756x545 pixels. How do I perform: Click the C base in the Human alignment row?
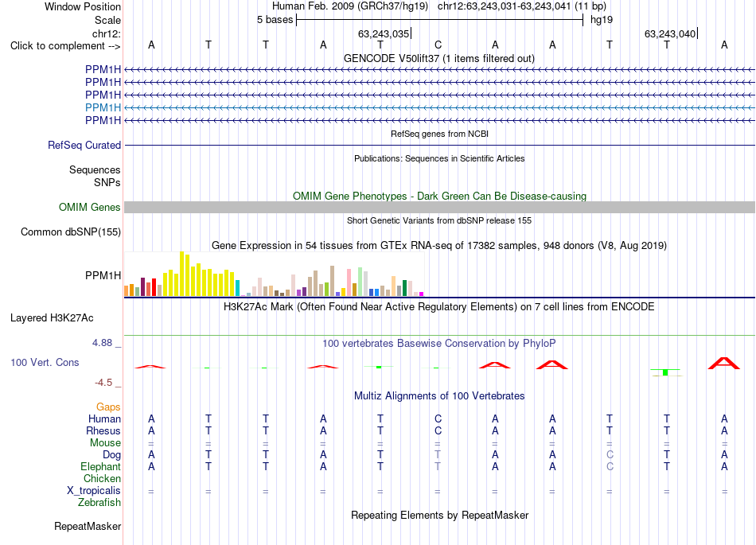(x=438, y=418)
